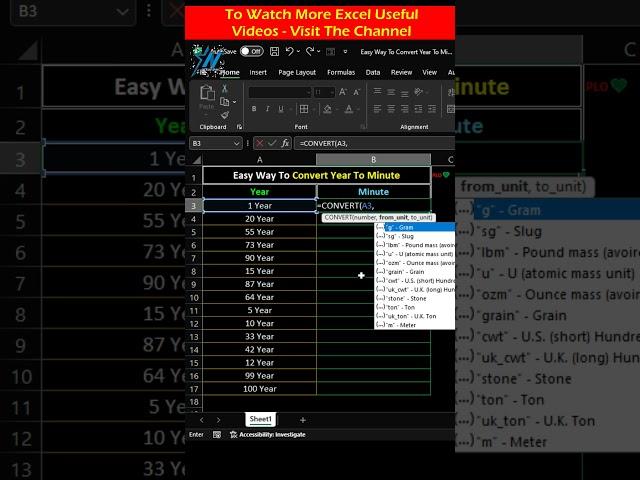Image resolution: width=640 pixels, height=480 pixels.
Task: Click the Middle Align icon
Action: click(391, 92)
